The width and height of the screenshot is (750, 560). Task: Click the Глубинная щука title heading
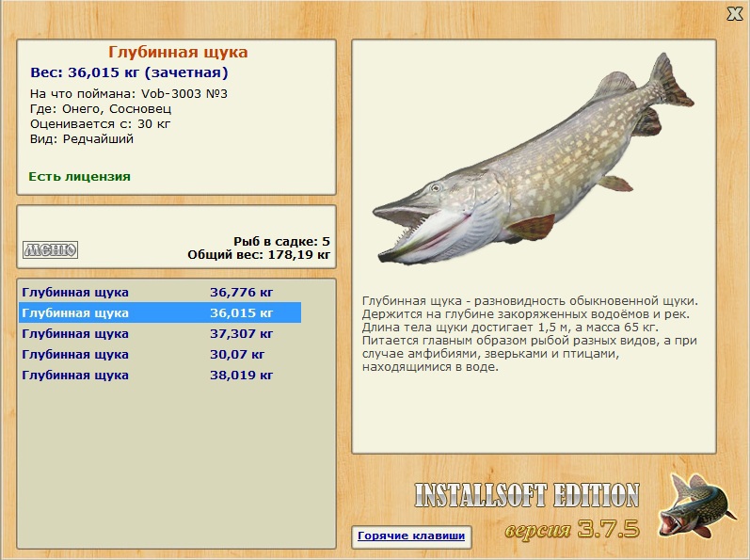click(x=178, y=52)
